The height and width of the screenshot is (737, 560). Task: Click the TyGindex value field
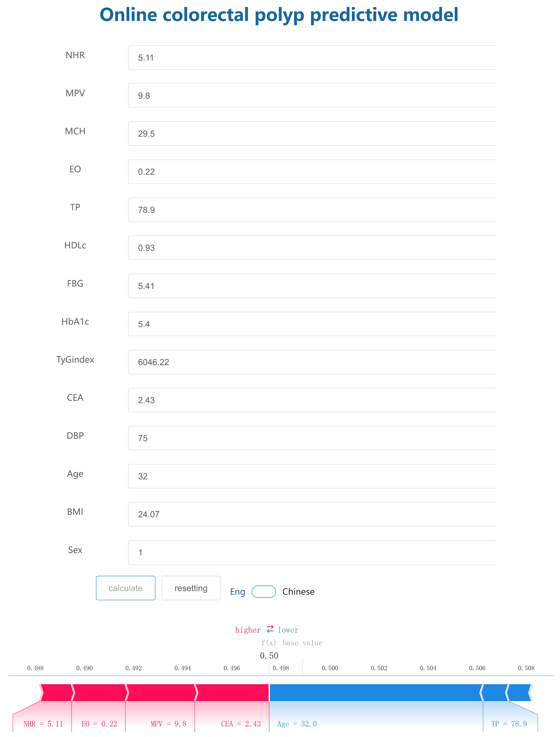(312, 362)
